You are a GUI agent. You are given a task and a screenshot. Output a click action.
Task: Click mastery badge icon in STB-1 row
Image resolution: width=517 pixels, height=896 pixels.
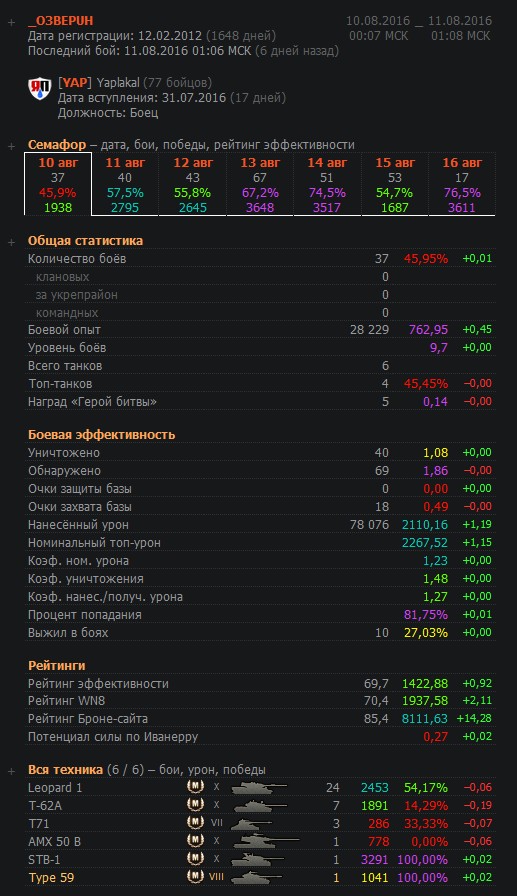click(195, 859)
